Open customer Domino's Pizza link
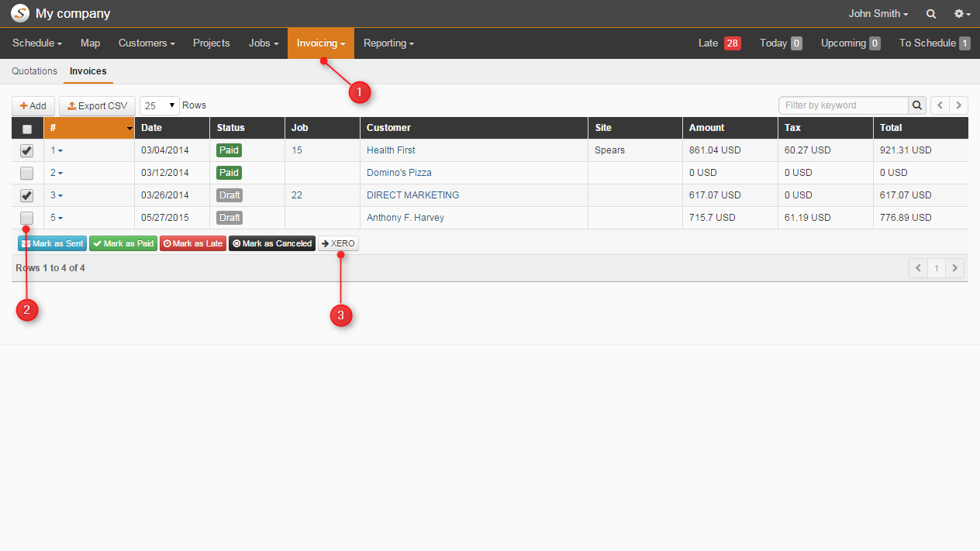Image resolution: width=980 pixels, height=551 pixels. (399, 173)
